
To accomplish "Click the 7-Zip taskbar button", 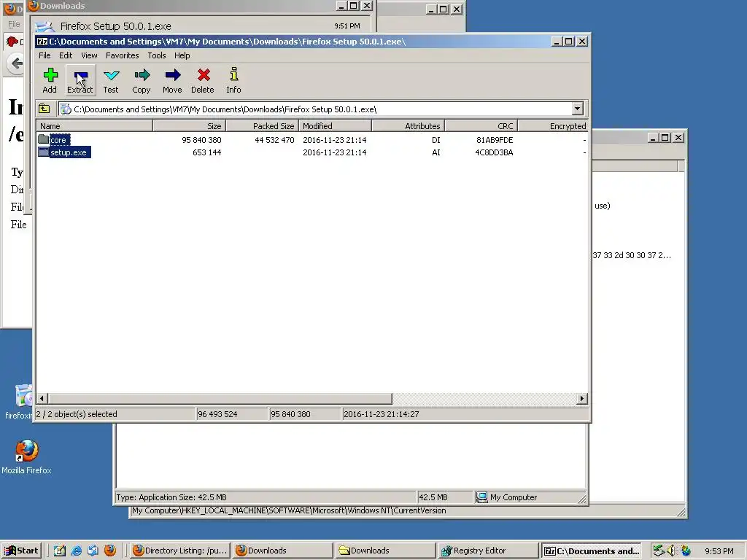I will click(592, 551).
